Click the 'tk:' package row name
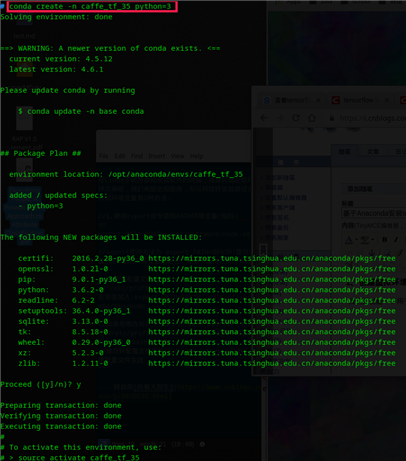 point(24,332)
